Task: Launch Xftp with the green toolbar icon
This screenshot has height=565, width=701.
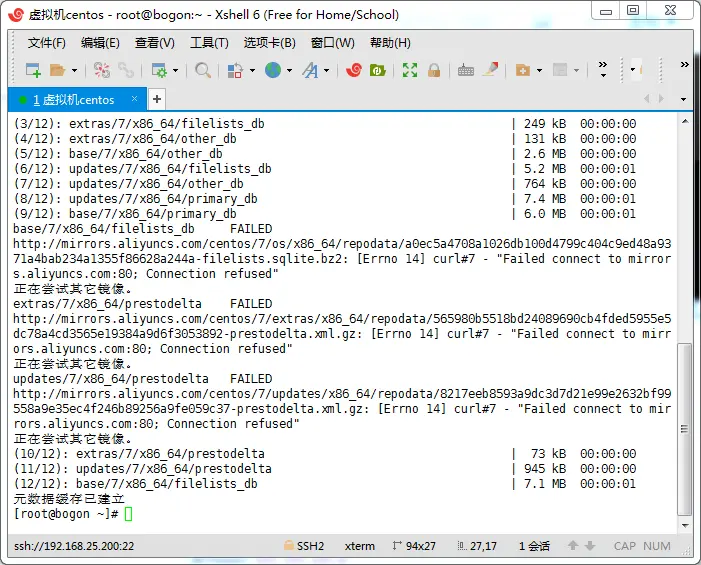Action: pos(378,70)
